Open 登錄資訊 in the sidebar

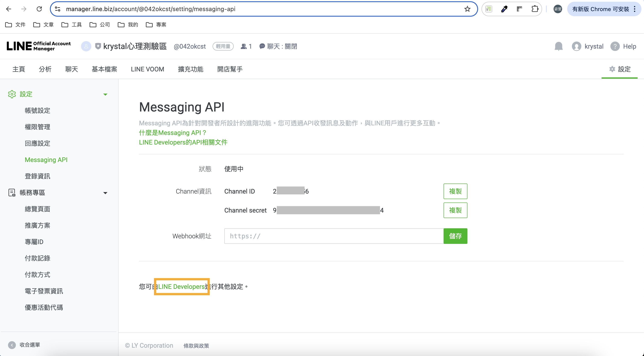[38, 176]
